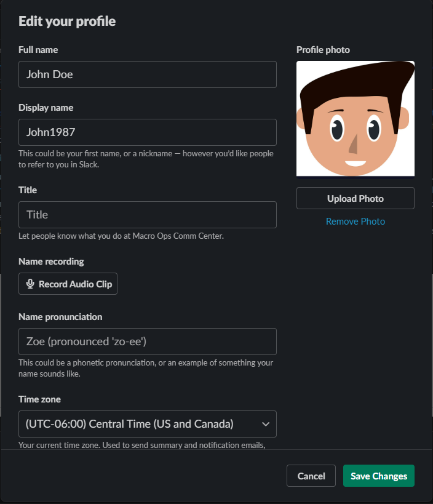Click the microphone icon in Record Audio Clip
Screen dimensions: 433x504
[x=30, y=284]
